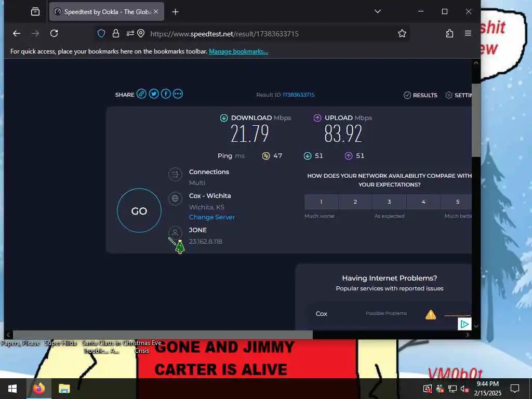This screenshot has height=399, width=532.
Task: Click the user profile icon beside JONE
Action: point(175,233)
